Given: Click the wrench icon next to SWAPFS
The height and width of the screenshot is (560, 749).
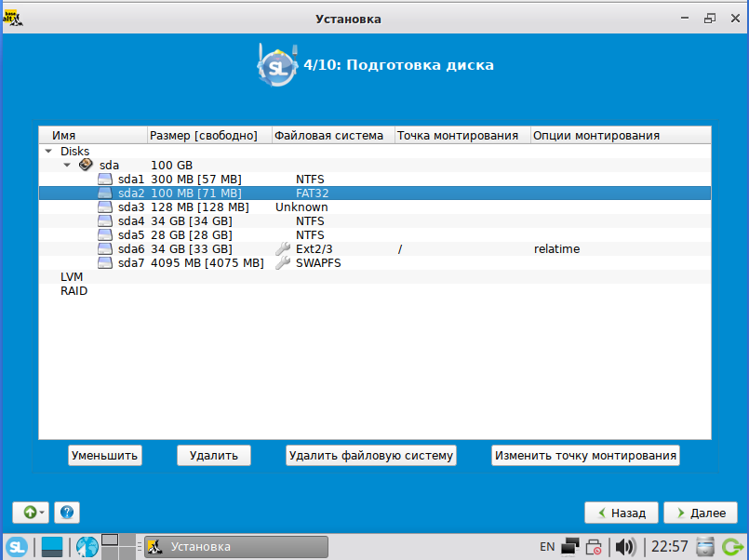Looking at the screenshot, I should [x=283, y=263].
